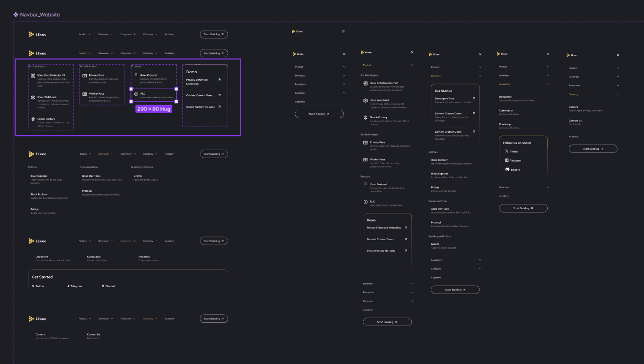Select the Navbar_Website frame label
The image size is (644, 364).
coord(37,15)
